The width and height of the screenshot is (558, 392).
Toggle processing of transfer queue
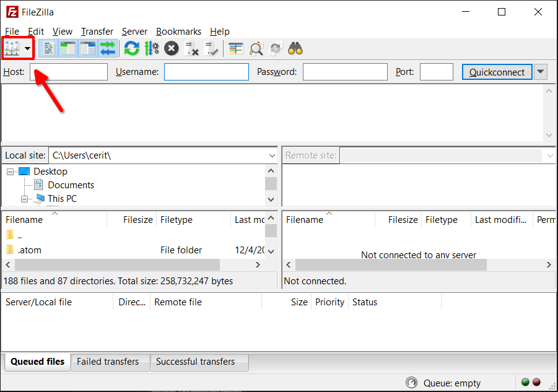click(152, 48)
